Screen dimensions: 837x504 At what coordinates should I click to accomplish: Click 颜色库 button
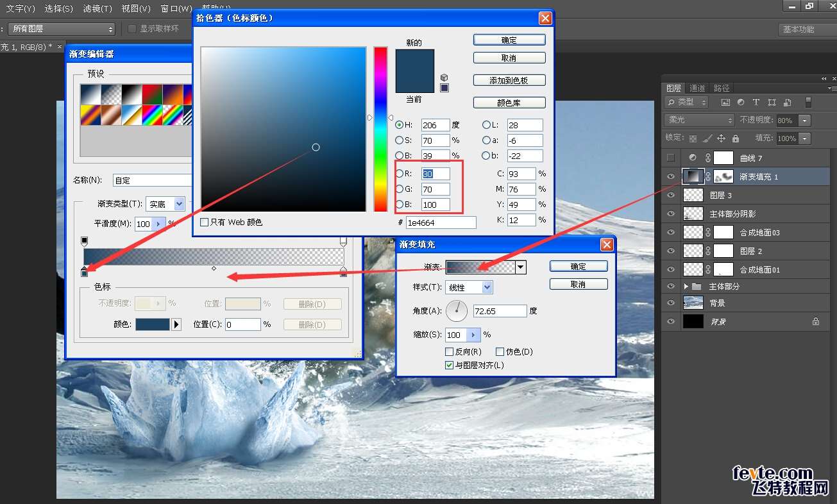(x=509, y=103)
